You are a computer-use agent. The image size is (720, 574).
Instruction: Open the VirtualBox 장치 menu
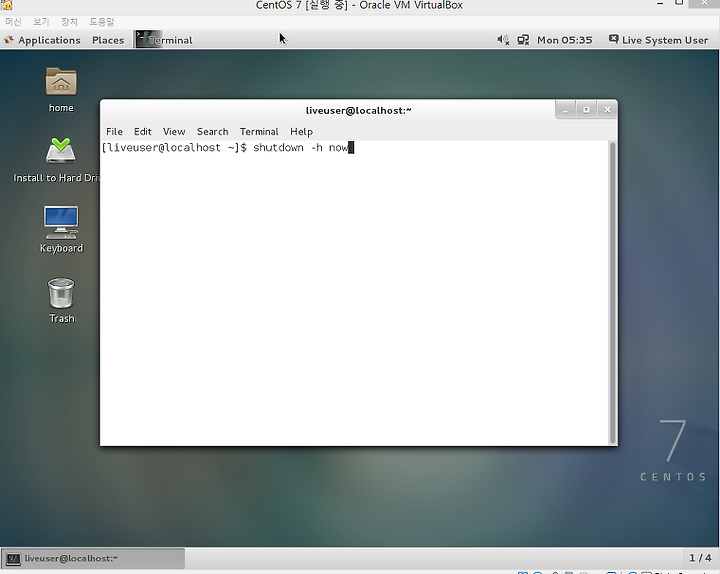coord(69,22)
